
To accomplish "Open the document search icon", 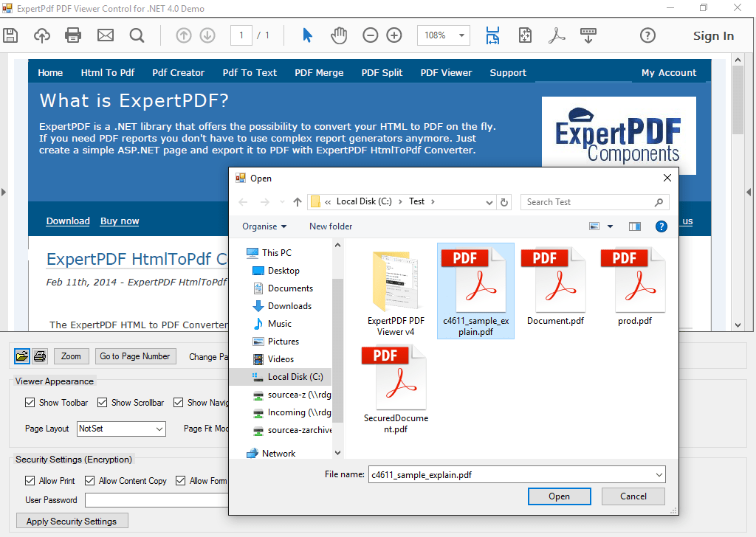I will (137, 35).
